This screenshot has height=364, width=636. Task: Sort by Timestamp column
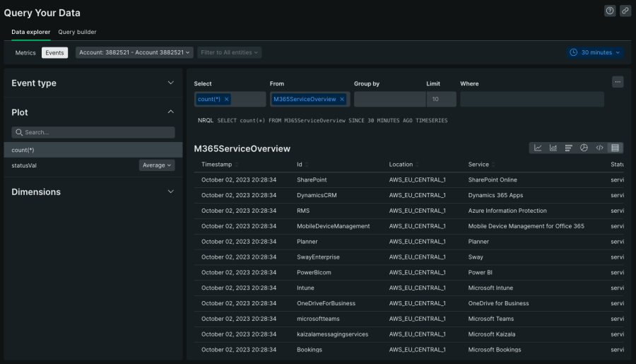[x=220, y=165]
